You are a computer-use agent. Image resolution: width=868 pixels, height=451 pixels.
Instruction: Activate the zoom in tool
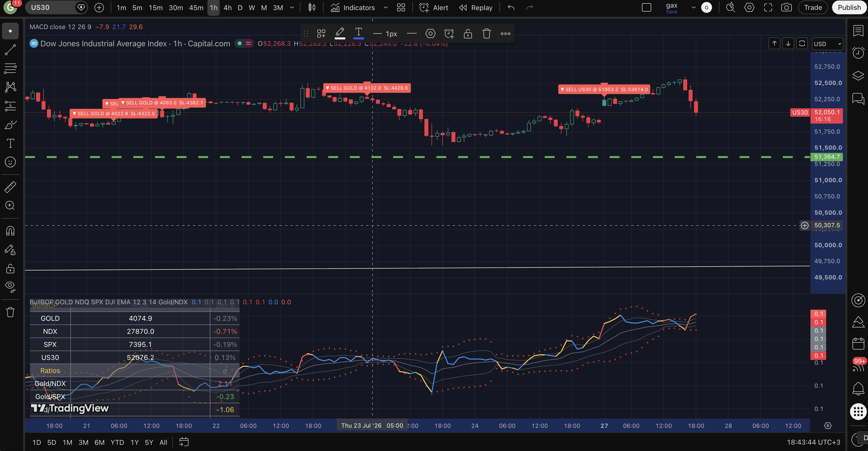coord(10,205)
